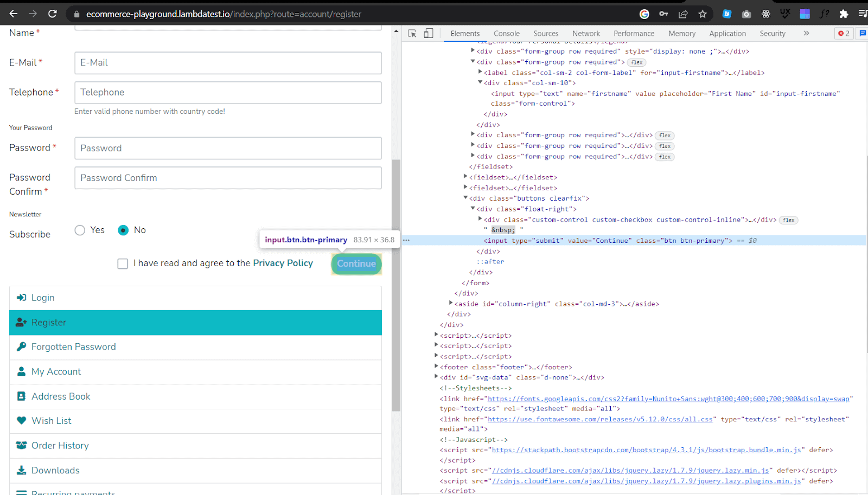This screenshot has width=868, height=495.
Task: Check the Privacy Policy agreement box
Action: [123, 263]
